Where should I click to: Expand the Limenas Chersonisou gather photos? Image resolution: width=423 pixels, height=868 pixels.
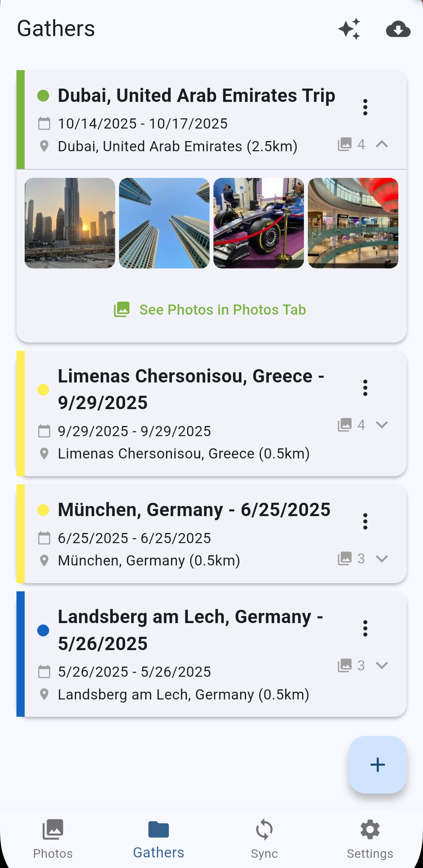382,424
